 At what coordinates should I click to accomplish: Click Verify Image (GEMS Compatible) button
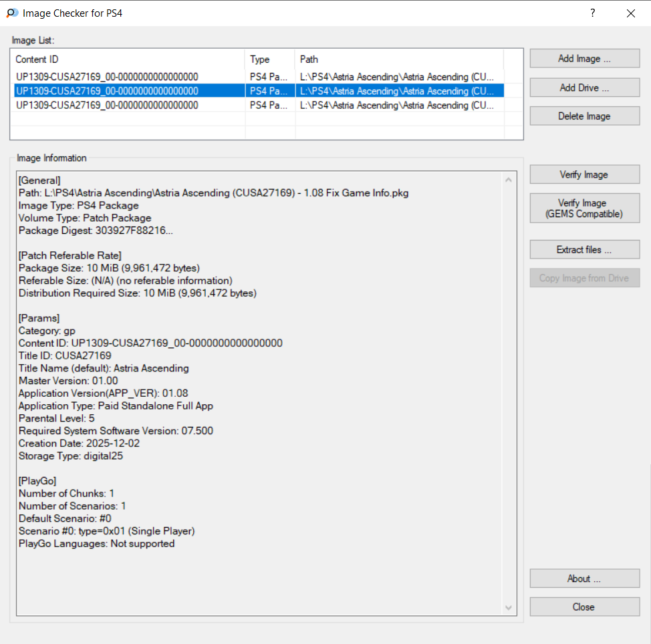pos(584,208)
